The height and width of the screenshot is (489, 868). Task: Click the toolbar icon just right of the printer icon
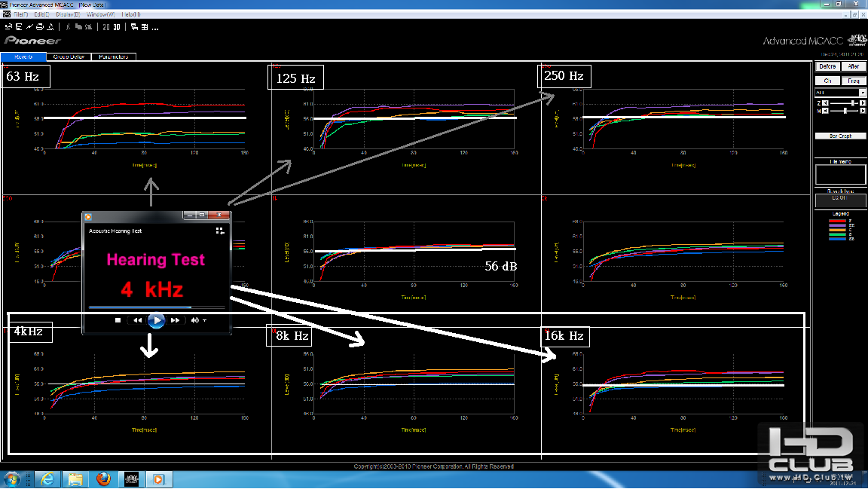(x=50, y=27)
